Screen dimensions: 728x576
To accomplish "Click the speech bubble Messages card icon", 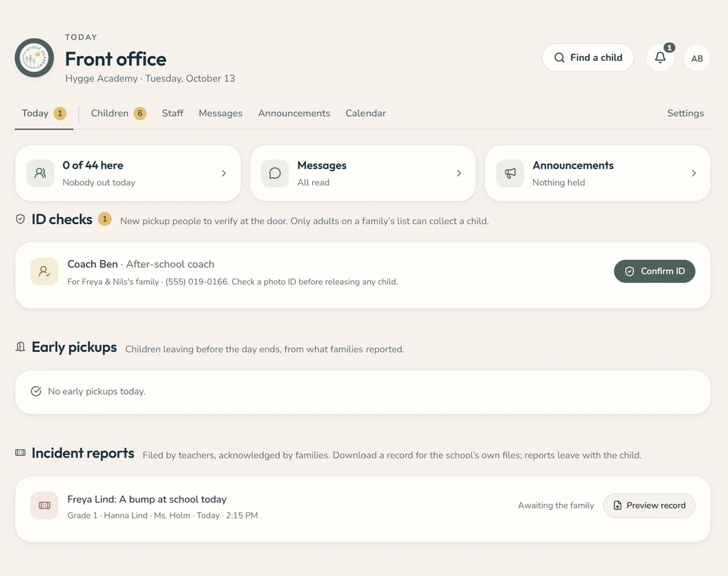I will (x=275, y=173).
